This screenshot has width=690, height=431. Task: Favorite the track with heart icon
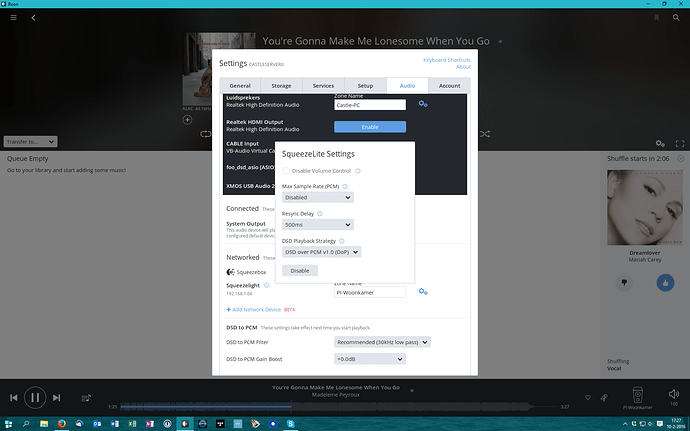click(x=587, y=398)
